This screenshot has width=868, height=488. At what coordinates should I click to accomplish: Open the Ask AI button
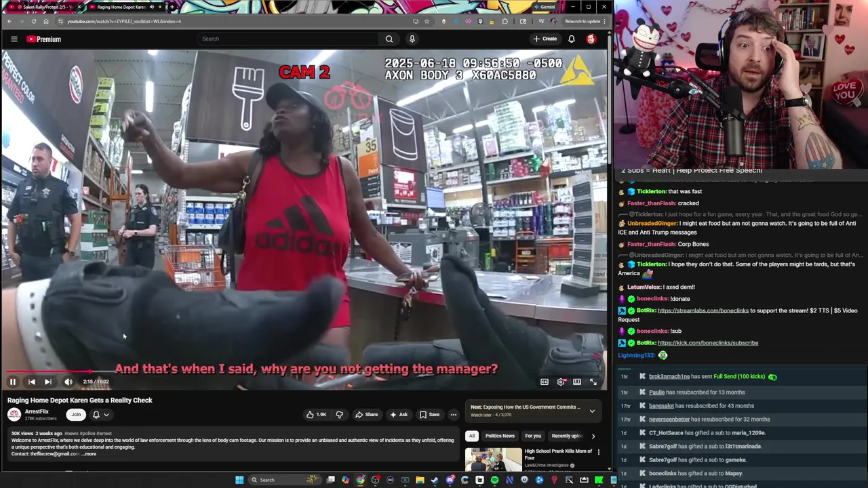[399, 414]
